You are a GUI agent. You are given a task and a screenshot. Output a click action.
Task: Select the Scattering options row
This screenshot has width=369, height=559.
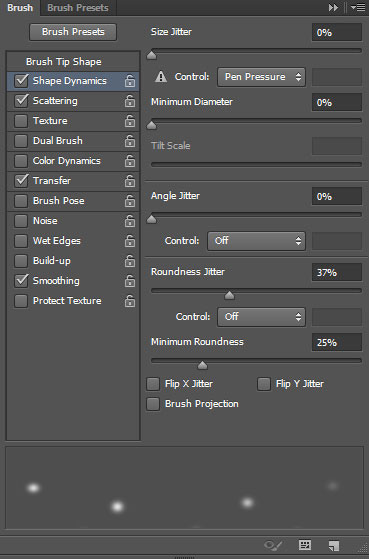73,101
